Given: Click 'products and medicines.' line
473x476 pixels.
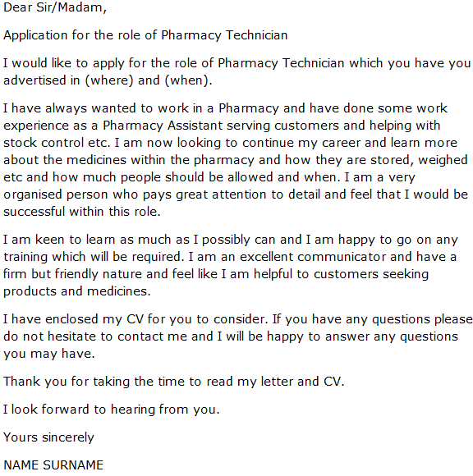Looking at the screenshot, I should tap(77, 291).
